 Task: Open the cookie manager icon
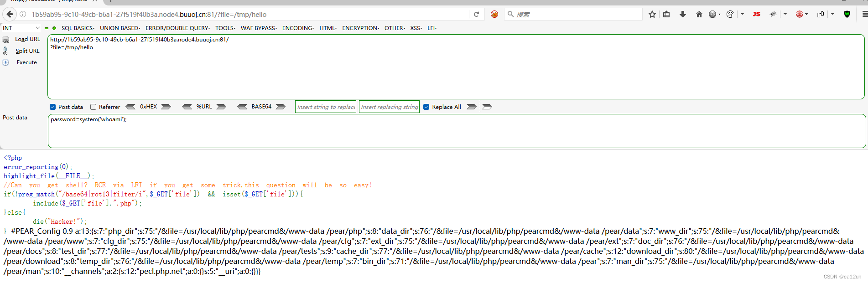(x=730, y=14)
